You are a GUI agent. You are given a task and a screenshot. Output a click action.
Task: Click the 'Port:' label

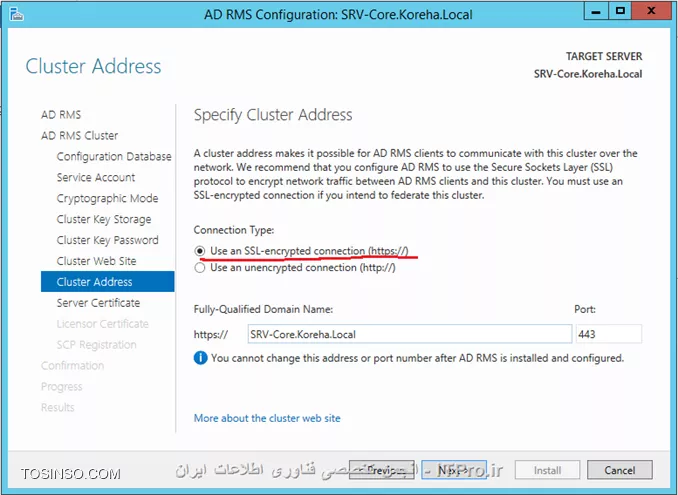click(x=585, y=310)
